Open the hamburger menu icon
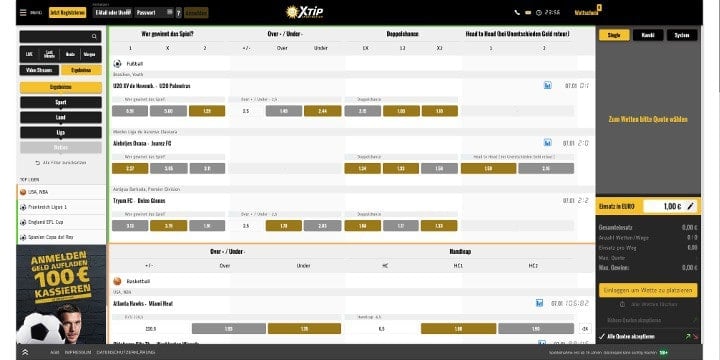The image size is (720, 360). pos(23,13)
